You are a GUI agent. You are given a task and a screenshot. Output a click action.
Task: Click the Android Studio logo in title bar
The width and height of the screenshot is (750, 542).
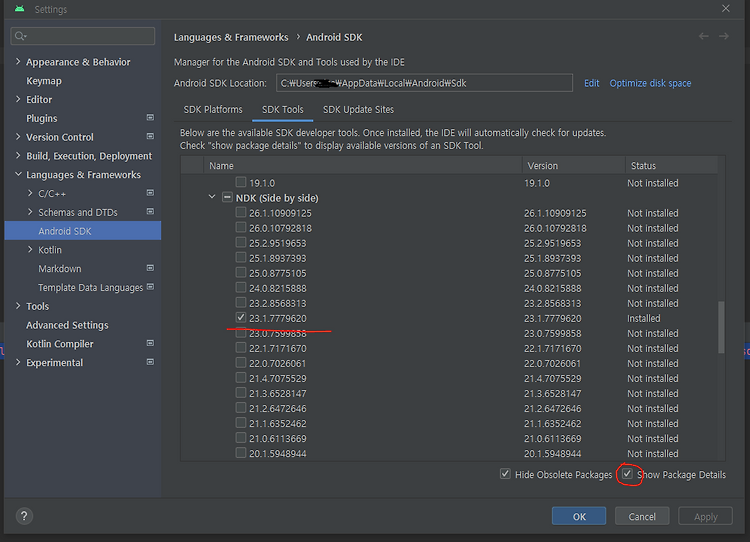pyautogui.click(x=20, y=9)
